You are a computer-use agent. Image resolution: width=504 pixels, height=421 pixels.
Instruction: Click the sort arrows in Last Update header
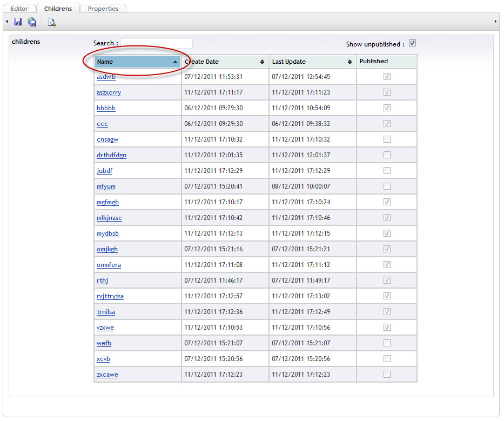350,62
